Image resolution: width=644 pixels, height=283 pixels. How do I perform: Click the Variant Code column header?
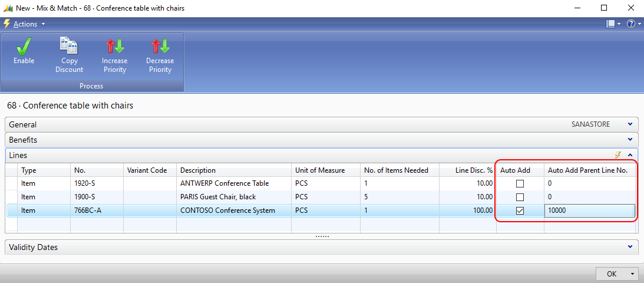coord(150,170)
